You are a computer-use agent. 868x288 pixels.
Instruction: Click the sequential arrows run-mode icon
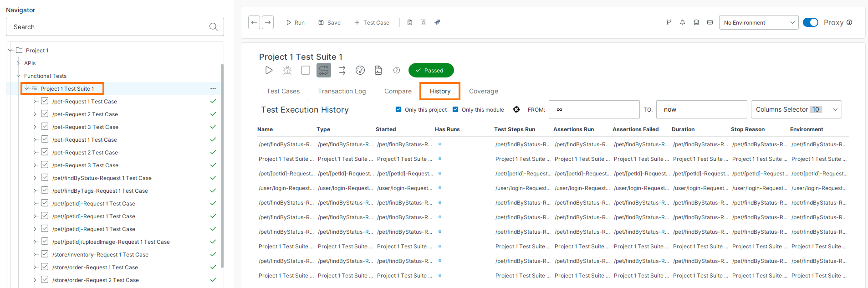pyautogui.click(x=342, y=70)
